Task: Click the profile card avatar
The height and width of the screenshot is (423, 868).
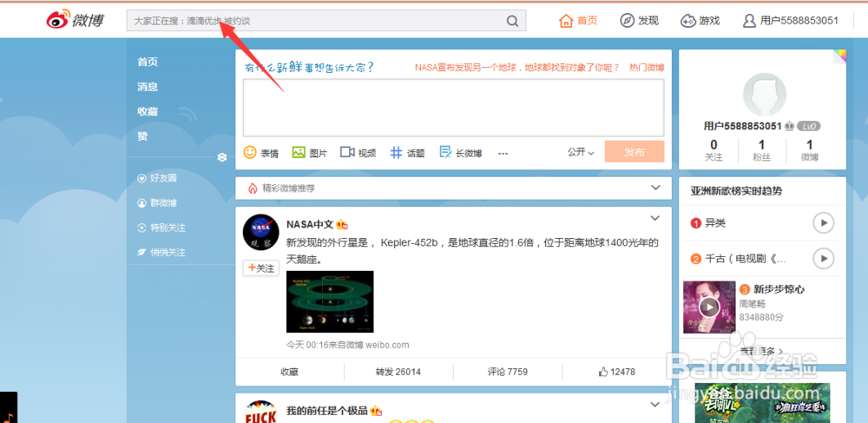Action: 765,95
